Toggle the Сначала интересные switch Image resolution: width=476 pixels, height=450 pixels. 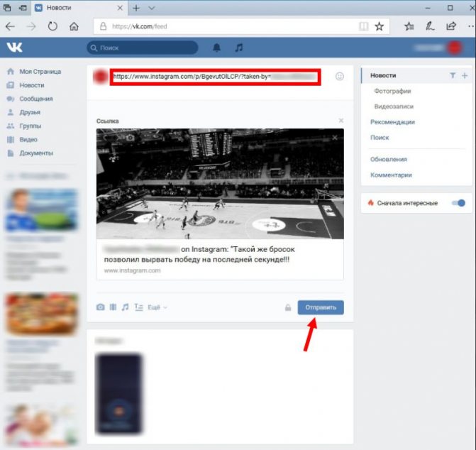click(x=458, y=203)
